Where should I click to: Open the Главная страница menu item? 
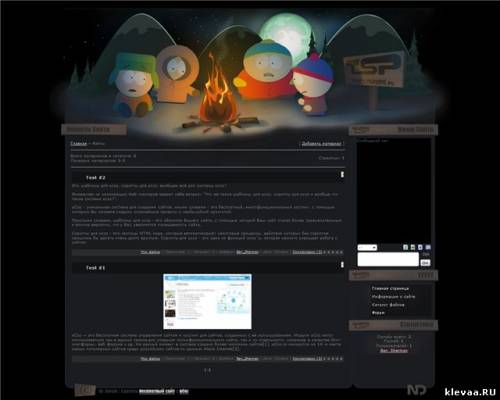coord(390,288)
